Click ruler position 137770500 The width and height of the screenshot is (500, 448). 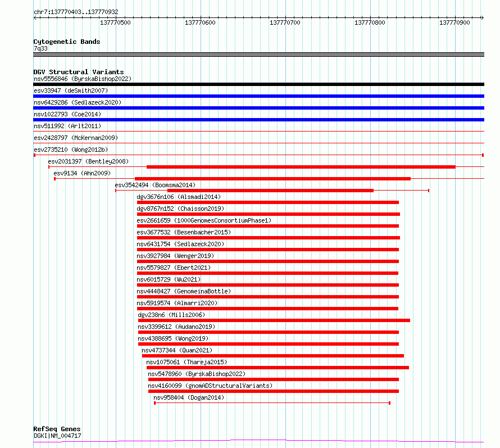115,22
